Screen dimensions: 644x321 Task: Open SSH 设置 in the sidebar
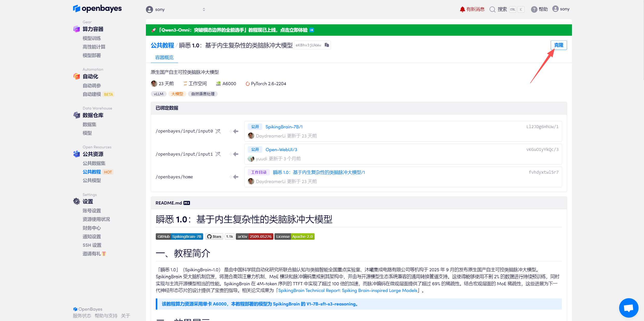[x=92, y=245]
